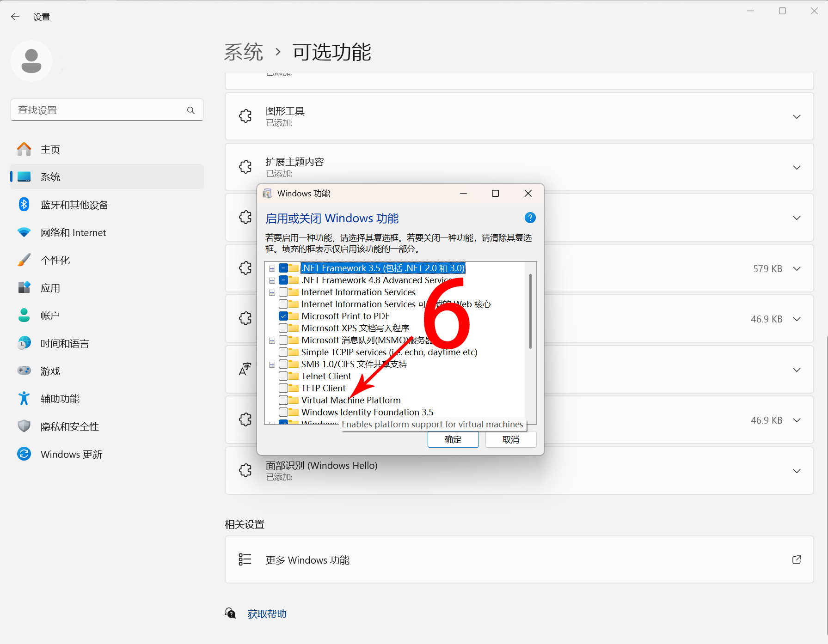Viewport: 828px width, 644px height.
Task: Click the gaming controller icon
Action: [x=24, y=371]
